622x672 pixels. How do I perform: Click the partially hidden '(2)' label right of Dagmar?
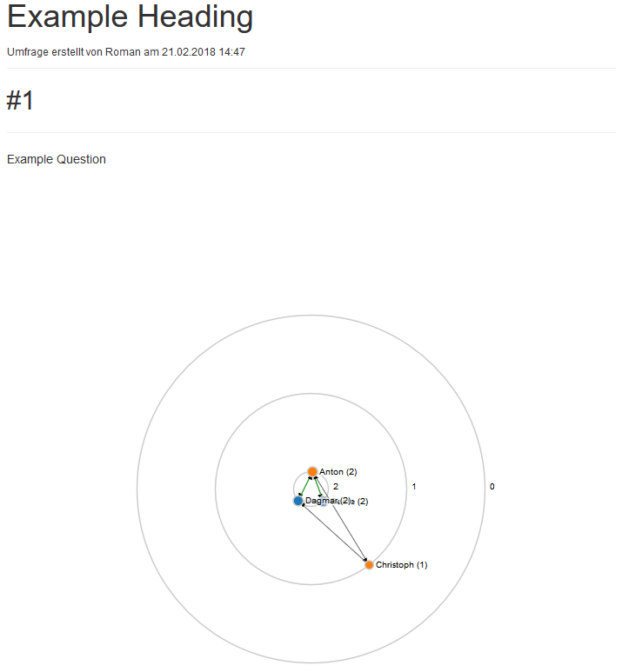[363, 501]
